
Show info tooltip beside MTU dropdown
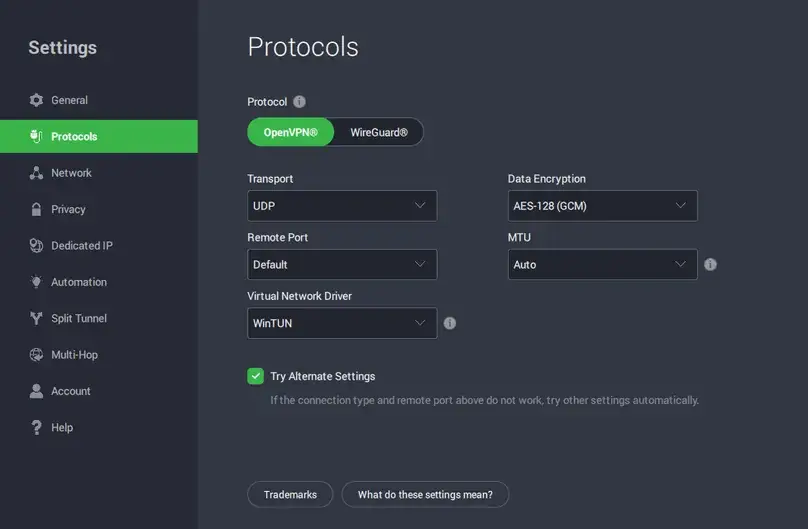pos(710,264)
